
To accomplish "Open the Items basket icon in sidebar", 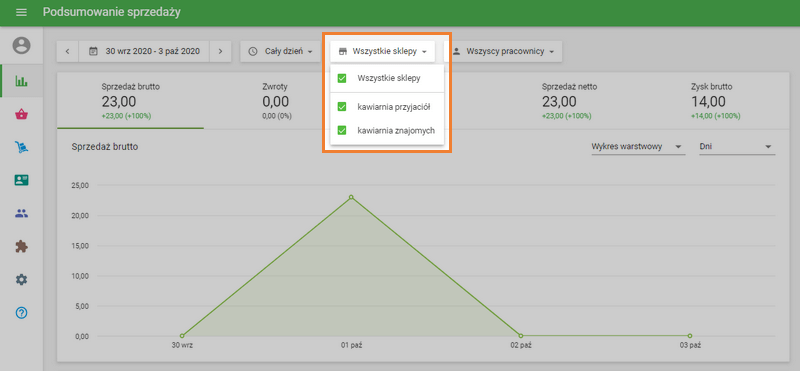I will [21, 114].
